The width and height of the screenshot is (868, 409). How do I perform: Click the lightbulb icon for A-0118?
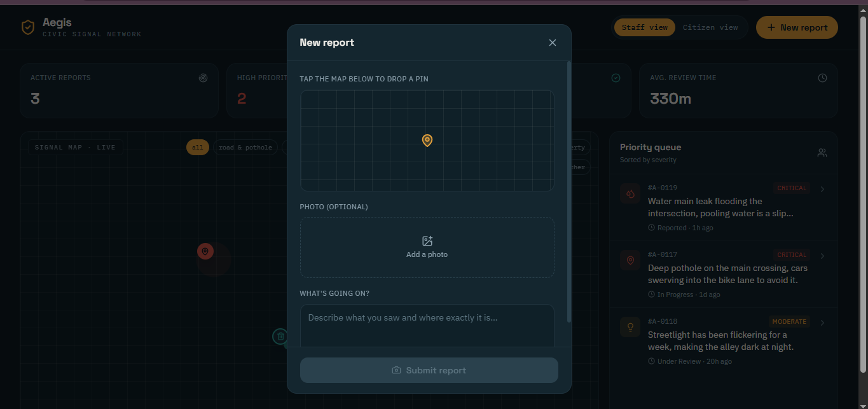[630, 327]
